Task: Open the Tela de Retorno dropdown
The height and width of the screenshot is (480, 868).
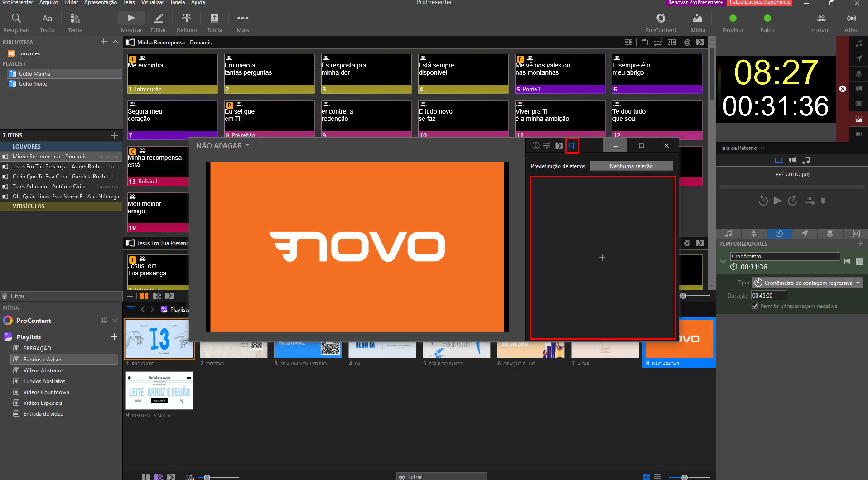Action: [742, 148]
